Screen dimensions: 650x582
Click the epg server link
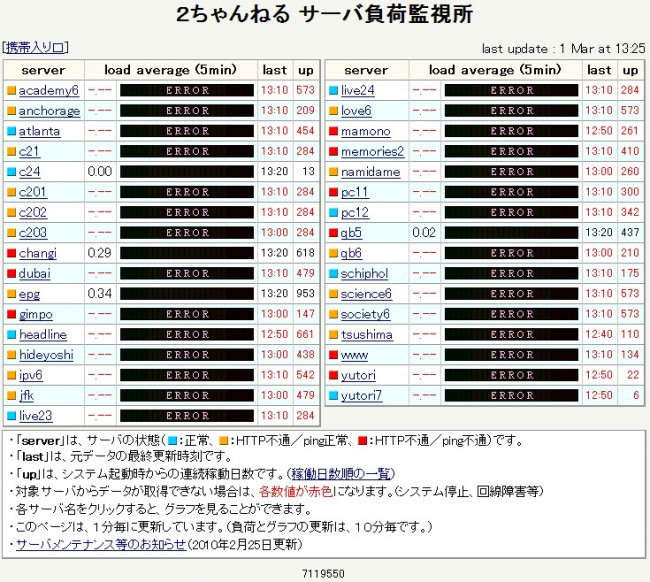pyautogui.click(x=29, y=294)
